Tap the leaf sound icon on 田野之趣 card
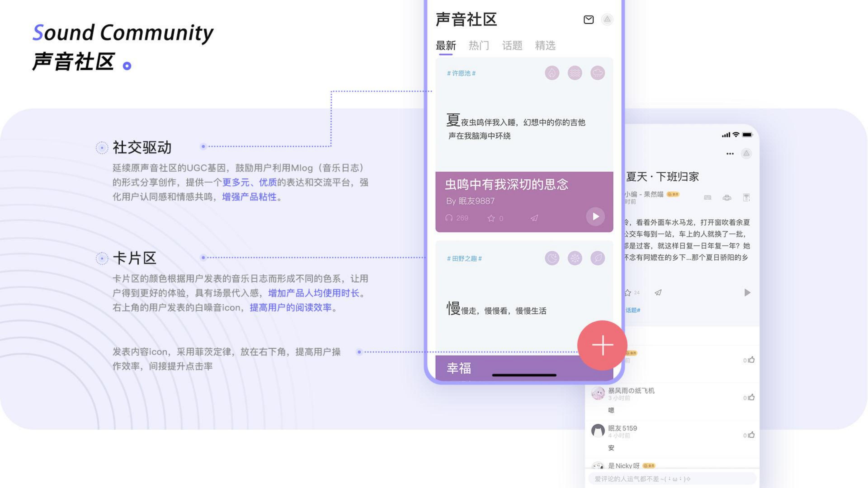 [x=597, y=258]
